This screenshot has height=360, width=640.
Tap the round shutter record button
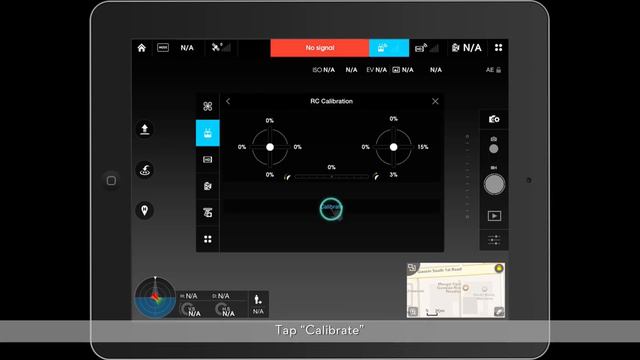494,184
